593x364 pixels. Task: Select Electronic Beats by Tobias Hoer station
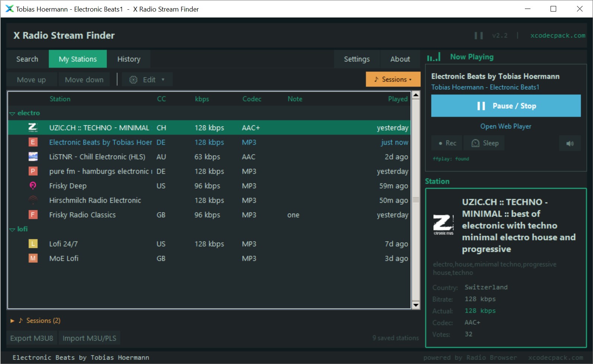coord(209,142)
